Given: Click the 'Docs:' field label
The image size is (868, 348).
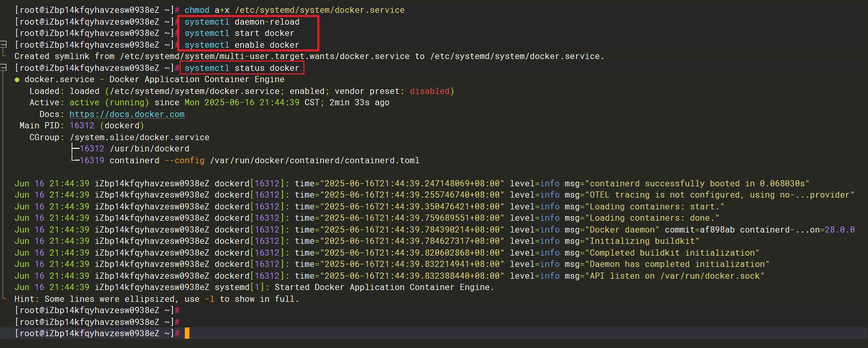Looking at the screenshot, I should point(52,114).
